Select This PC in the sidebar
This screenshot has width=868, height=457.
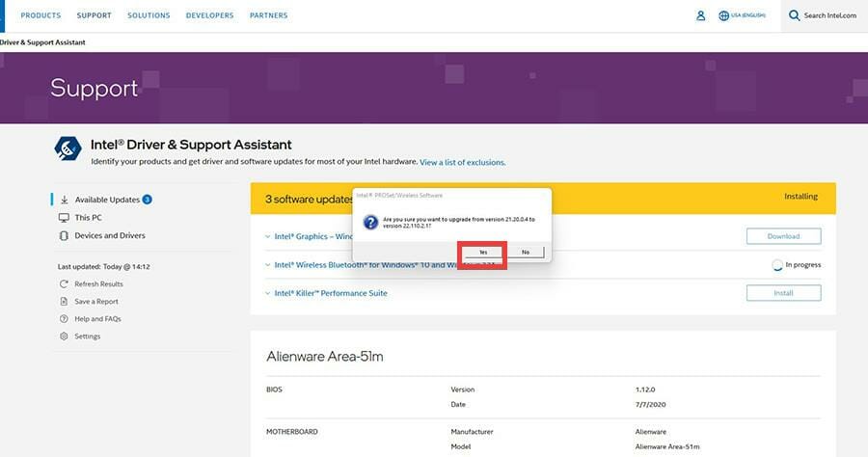(x=89, y=218)
